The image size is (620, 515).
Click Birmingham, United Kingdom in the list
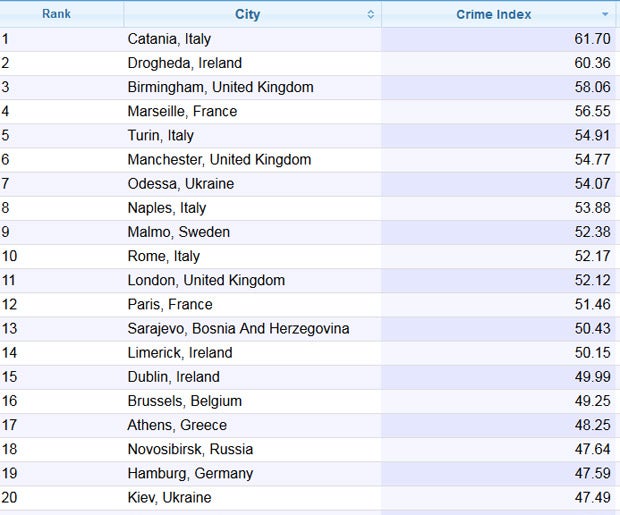tap(220, 87)
